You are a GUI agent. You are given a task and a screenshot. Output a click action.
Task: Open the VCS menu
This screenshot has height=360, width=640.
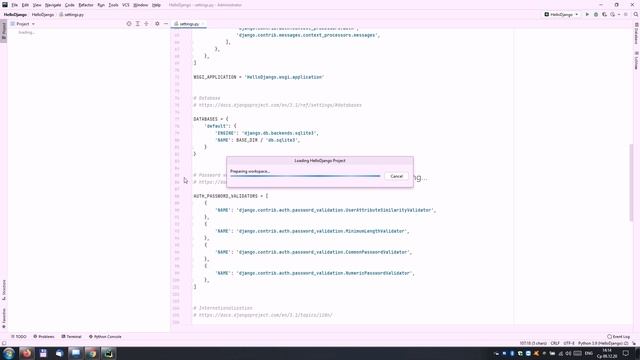pos(126,5)
